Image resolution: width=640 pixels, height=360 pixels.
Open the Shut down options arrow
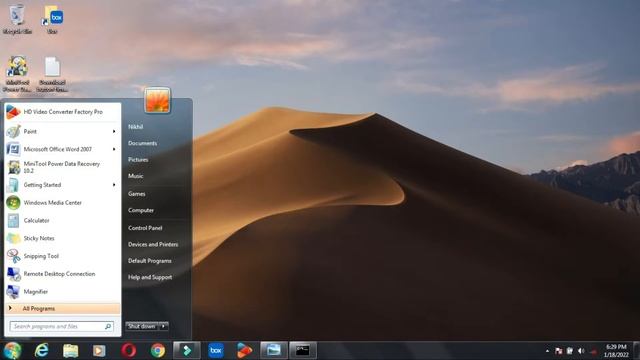163,326
